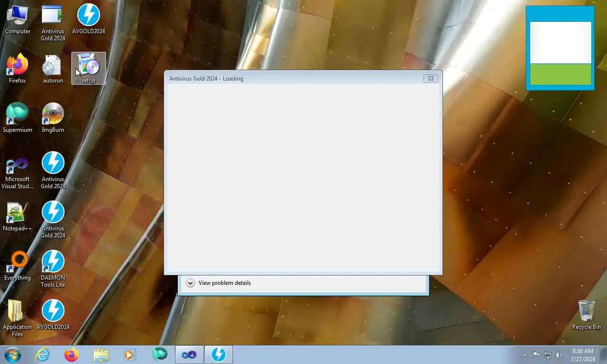Select the AVGOLD2024 icon beside Application Files

53,315
